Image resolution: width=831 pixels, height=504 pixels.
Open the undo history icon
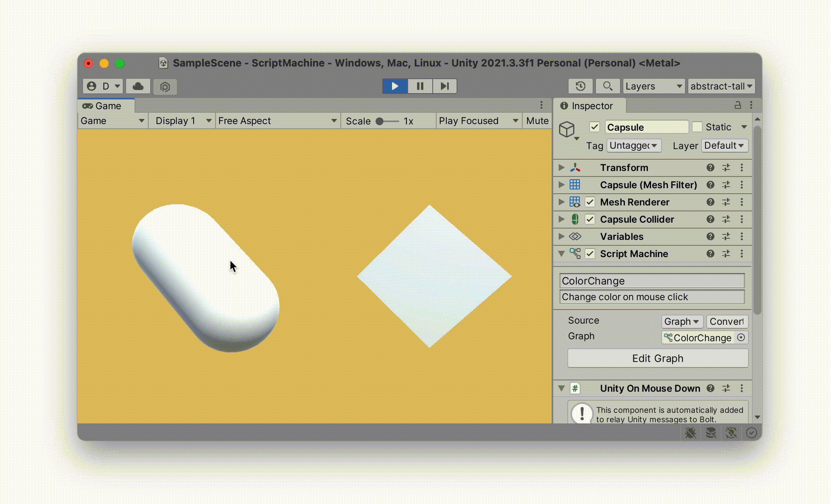580,86
